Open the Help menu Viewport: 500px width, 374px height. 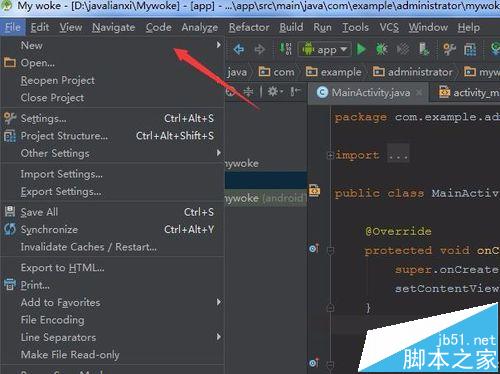tap(468, 27)
